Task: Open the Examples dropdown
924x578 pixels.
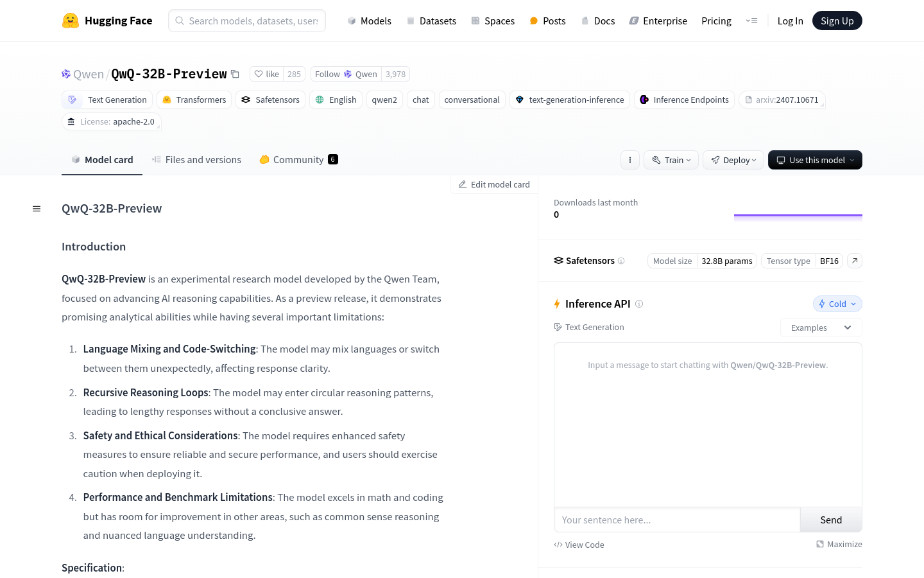Action: [821, 328]
